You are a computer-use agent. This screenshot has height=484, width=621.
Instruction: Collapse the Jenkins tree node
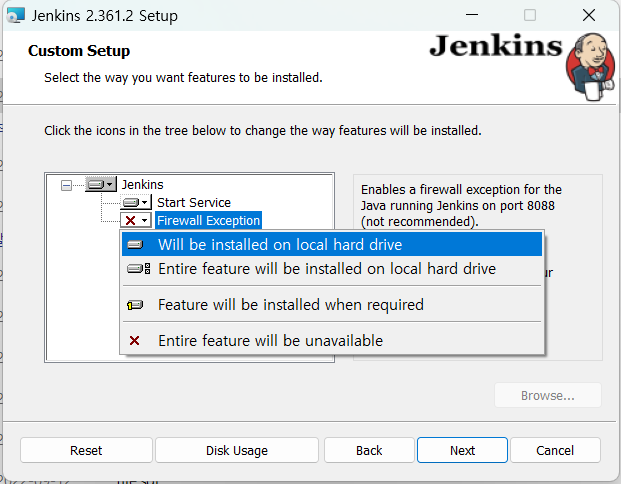(x=67, y=185)
